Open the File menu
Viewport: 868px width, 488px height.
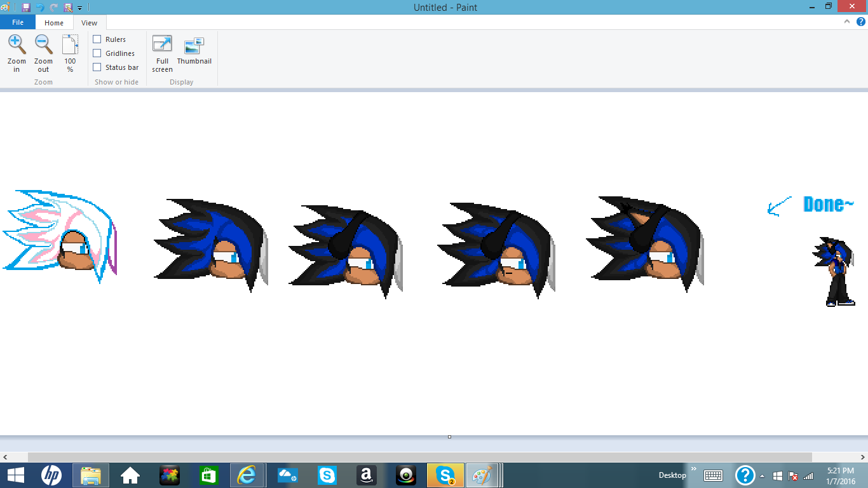[x=18, y=22]
